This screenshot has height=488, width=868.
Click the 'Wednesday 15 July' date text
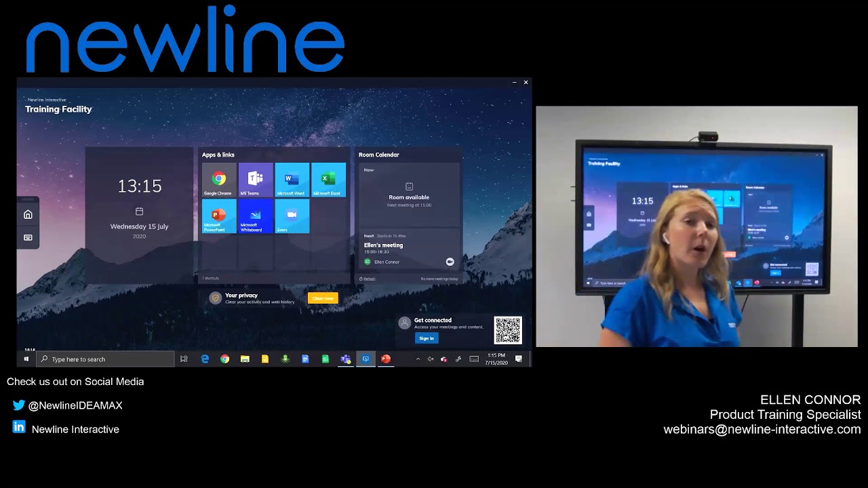point(139,226)
